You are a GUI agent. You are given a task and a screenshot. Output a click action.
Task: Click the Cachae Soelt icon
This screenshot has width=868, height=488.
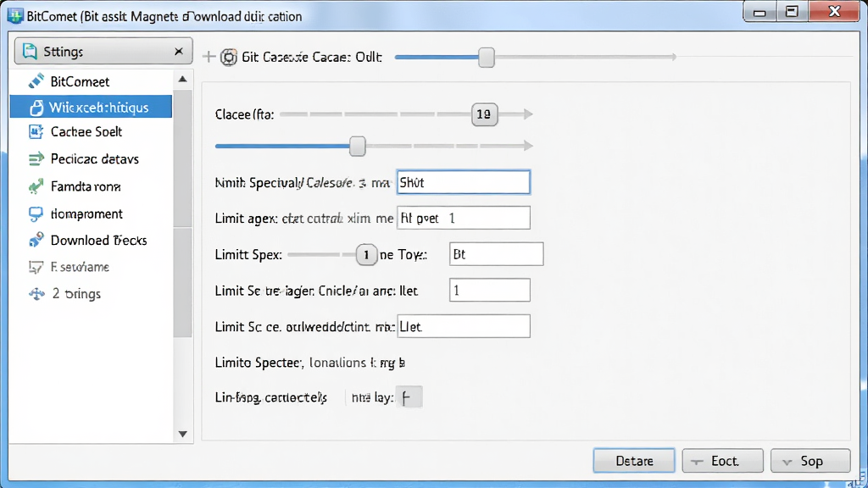36,131
